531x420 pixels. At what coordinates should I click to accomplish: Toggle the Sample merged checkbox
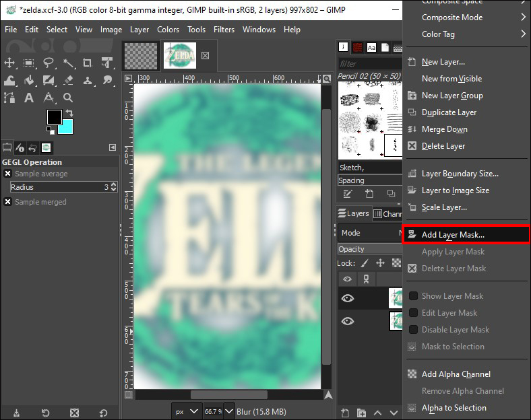click(8, 202)
